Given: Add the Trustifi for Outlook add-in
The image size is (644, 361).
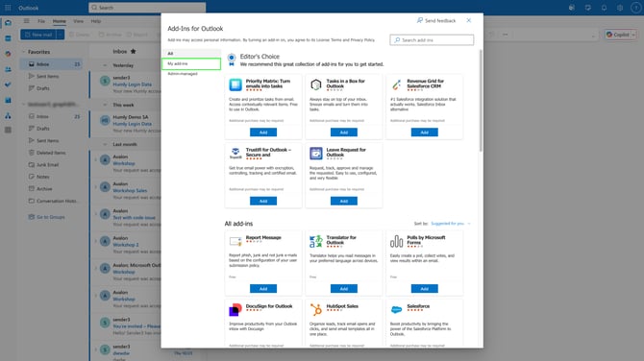Looking at the screenshot, I should (x=263, y=201).
